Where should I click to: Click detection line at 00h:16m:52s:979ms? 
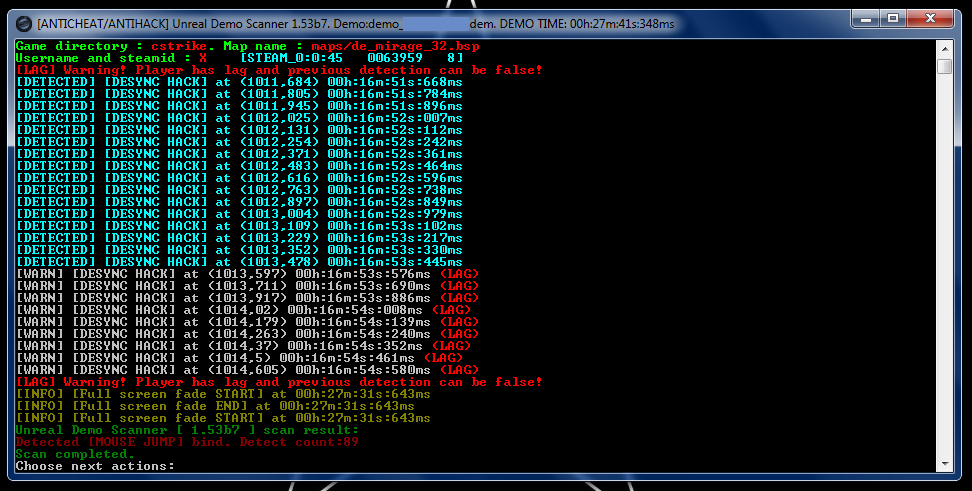(239, 214)
